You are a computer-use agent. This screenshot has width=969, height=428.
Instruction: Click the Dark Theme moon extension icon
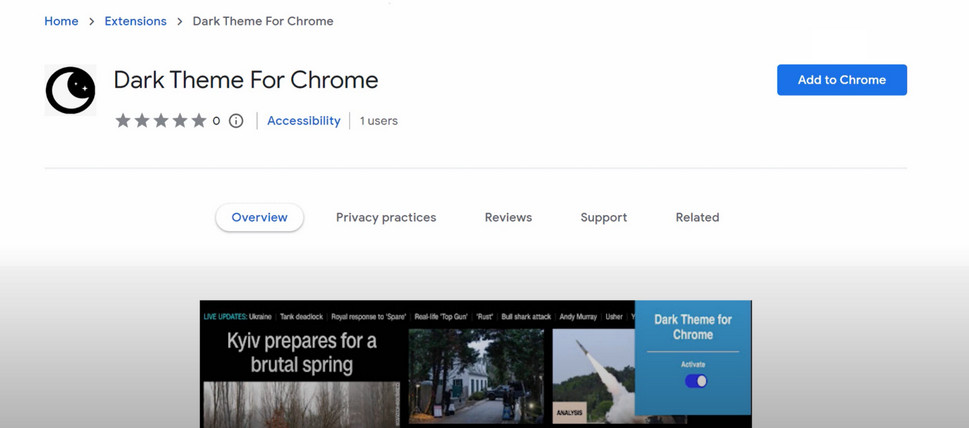(70, 90)
